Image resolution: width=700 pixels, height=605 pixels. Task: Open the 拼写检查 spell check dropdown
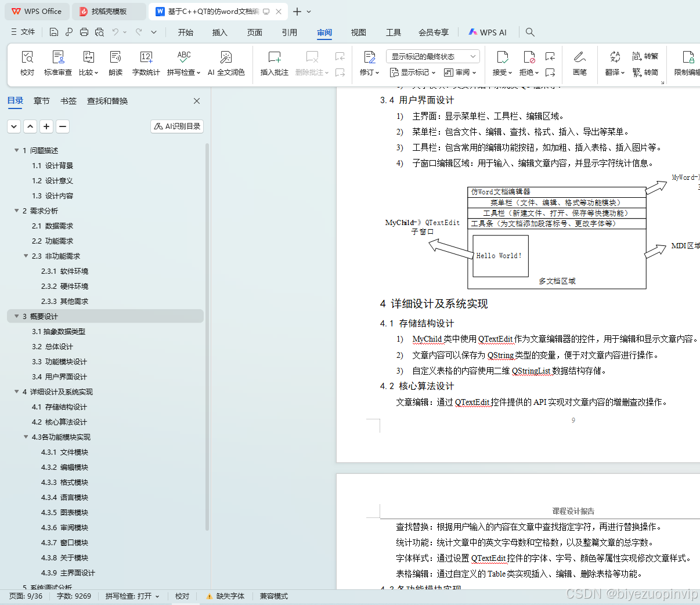tap(184, 73)
